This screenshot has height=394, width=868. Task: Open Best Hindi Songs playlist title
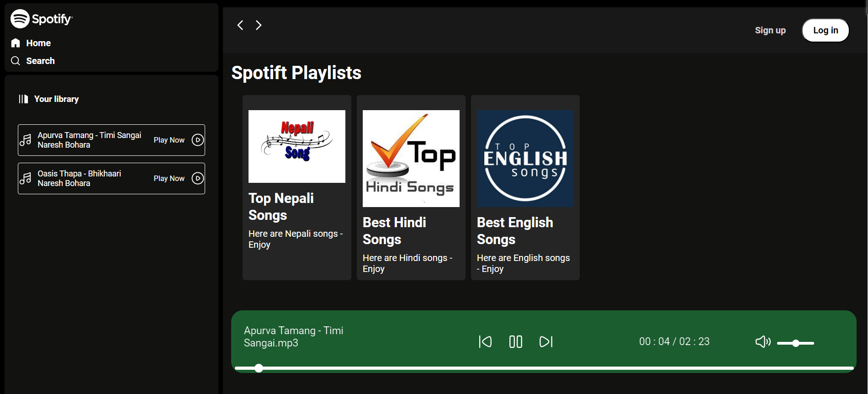click(394, 231)
